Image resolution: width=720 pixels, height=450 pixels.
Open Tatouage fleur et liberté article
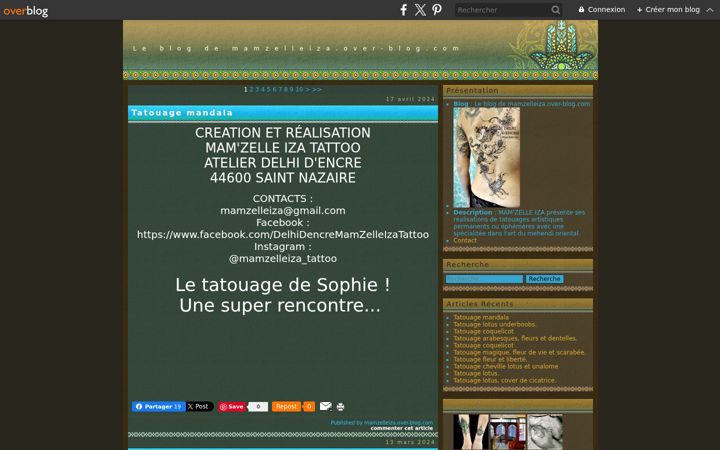(490, 360)
